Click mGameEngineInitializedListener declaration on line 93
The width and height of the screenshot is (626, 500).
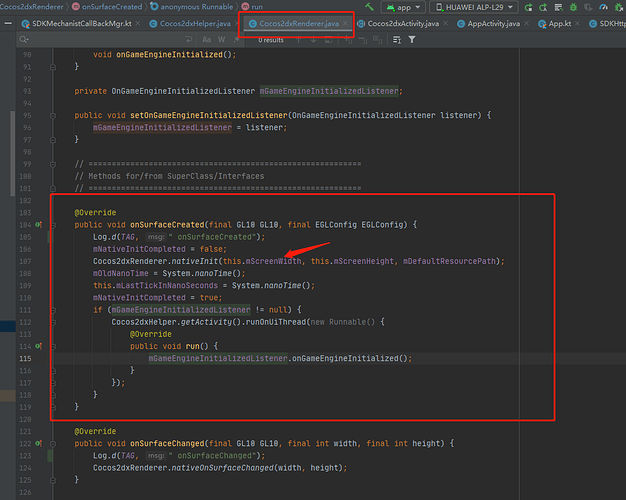[329, 91]
